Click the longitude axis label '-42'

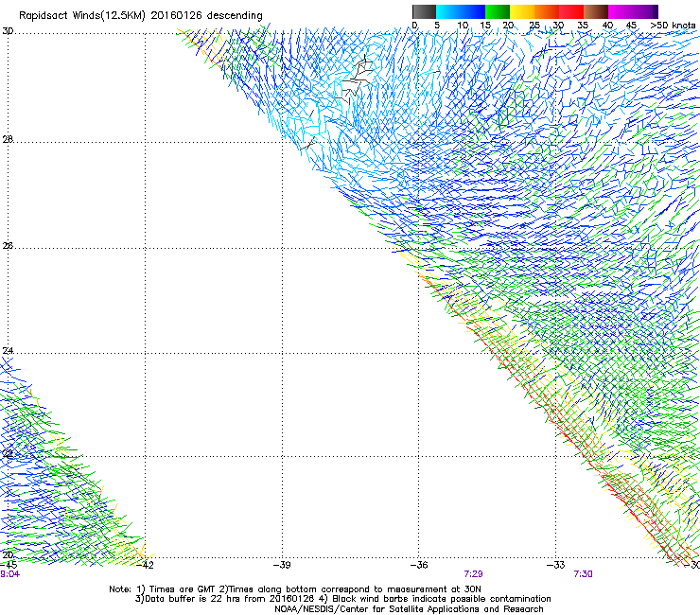click(x=146, y=565)
